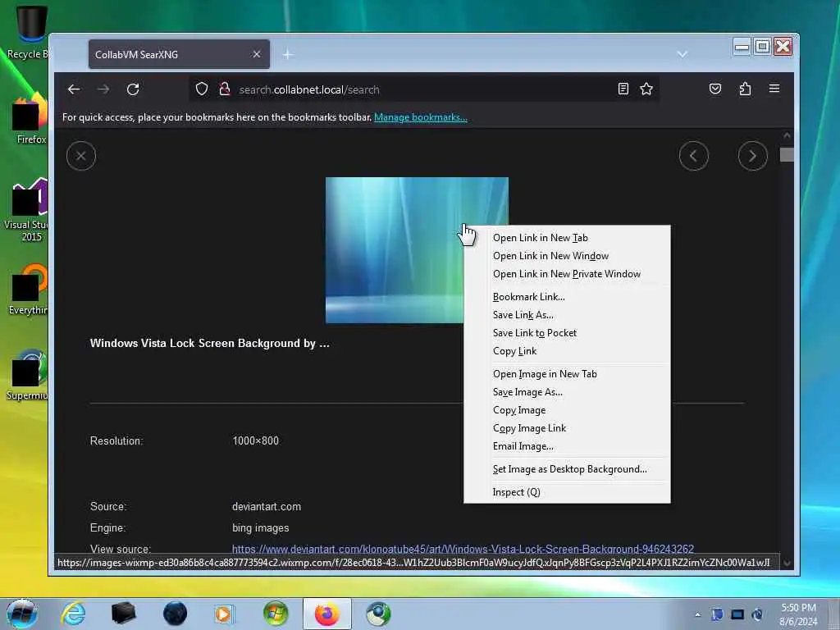Choose Open Link in New Private Window
Viewport: 840px width, 630px height.
567,274
